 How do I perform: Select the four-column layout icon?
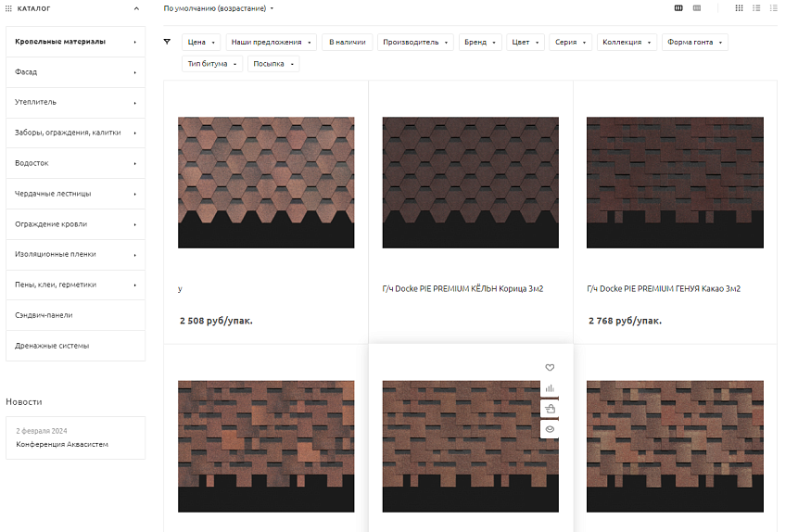pyautogui.click(x=697, y=8)
